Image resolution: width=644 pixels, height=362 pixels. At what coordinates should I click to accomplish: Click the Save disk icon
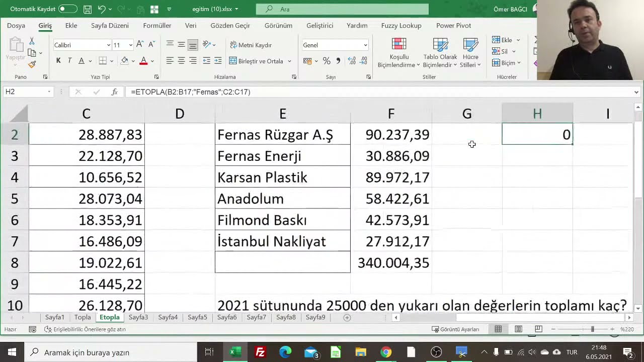click(x=88, y=9)
